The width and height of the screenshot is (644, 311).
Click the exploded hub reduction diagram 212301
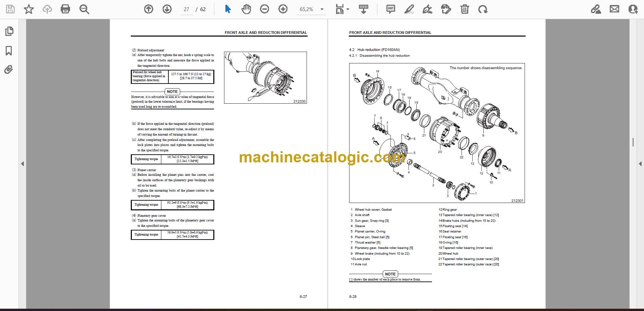[437, 133]
